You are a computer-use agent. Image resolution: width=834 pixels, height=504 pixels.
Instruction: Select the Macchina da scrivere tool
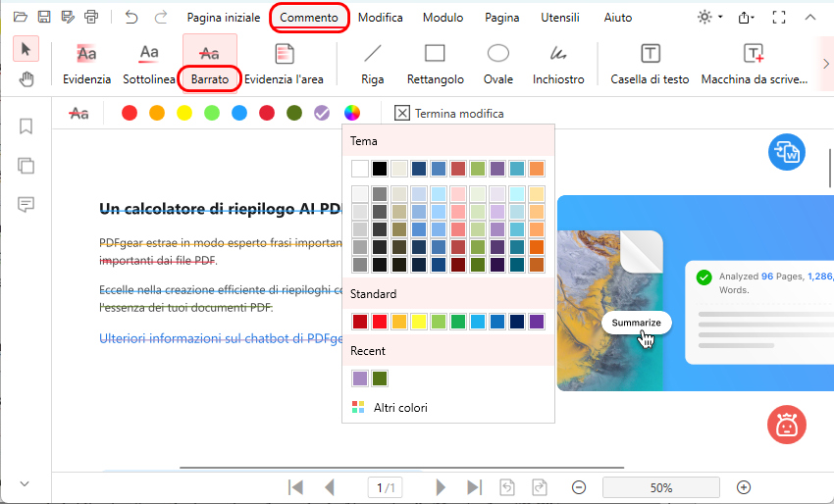pyautogui.click(x=755, y=65)
